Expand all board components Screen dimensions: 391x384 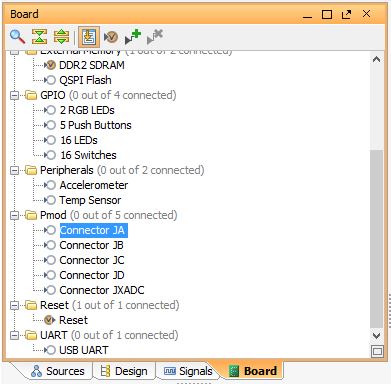tap(62, 36)
